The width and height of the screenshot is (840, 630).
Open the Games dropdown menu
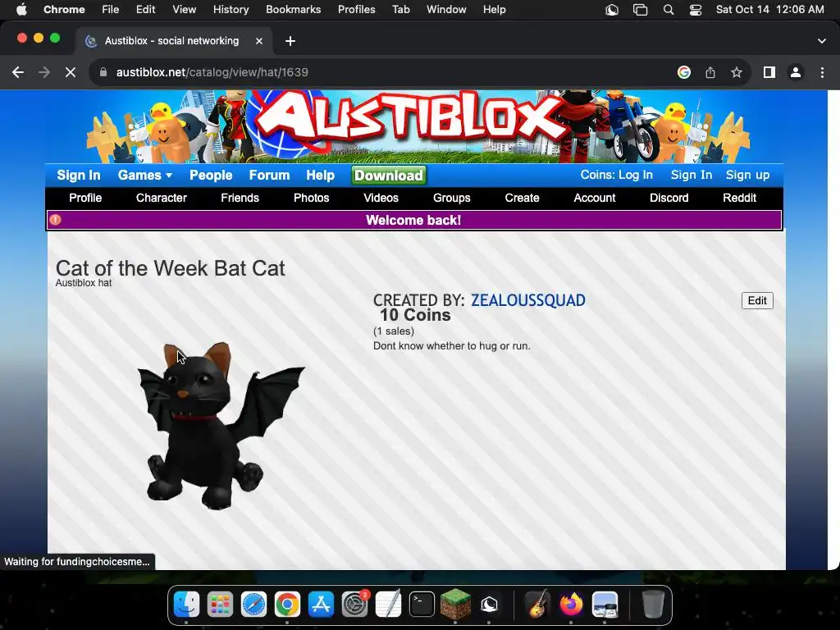(x=144, y=176)
